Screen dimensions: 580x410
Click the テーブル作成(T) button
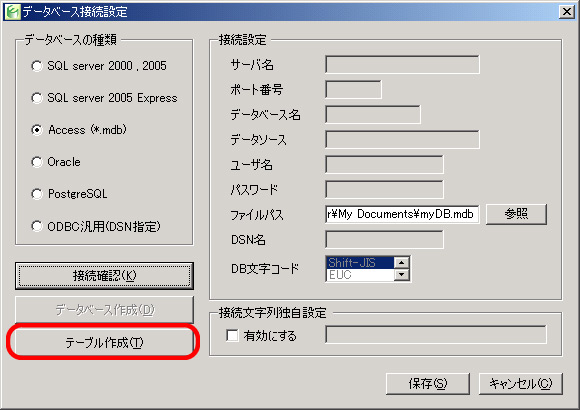click(104, 343)
